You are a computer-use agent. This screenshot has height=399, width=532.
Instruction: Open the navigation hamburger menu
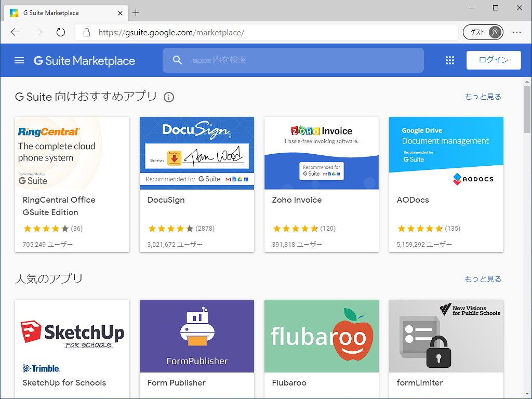click(19, 60)
